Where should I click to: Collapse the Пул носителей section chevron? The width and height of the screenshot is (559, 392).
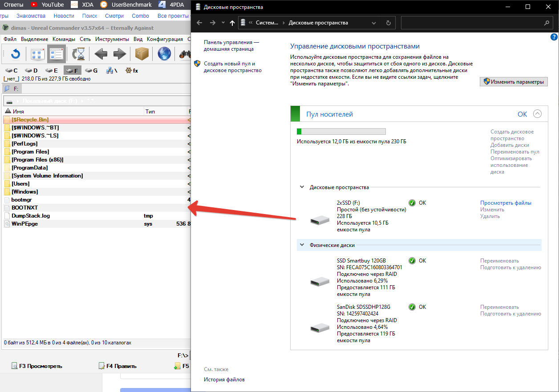(x=537, y=114)
